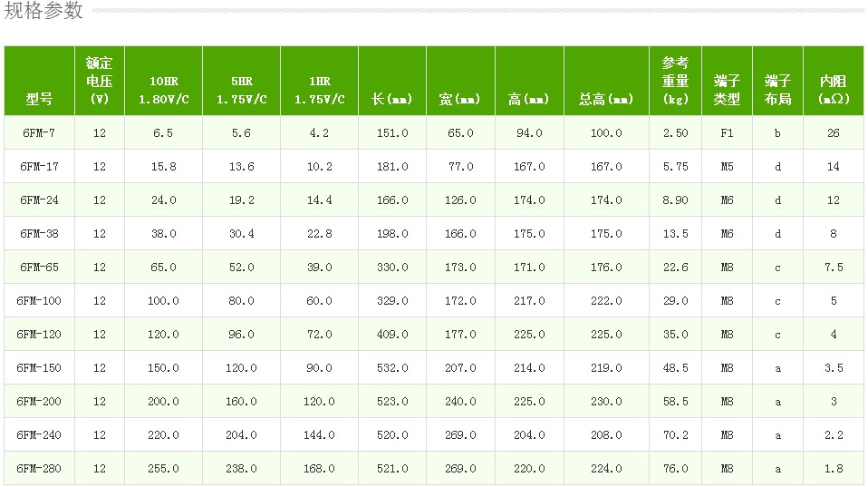This screenshot has height=487, width=868.
Task: Click the 6FM-240 model cell
Action: click(39, 435)
